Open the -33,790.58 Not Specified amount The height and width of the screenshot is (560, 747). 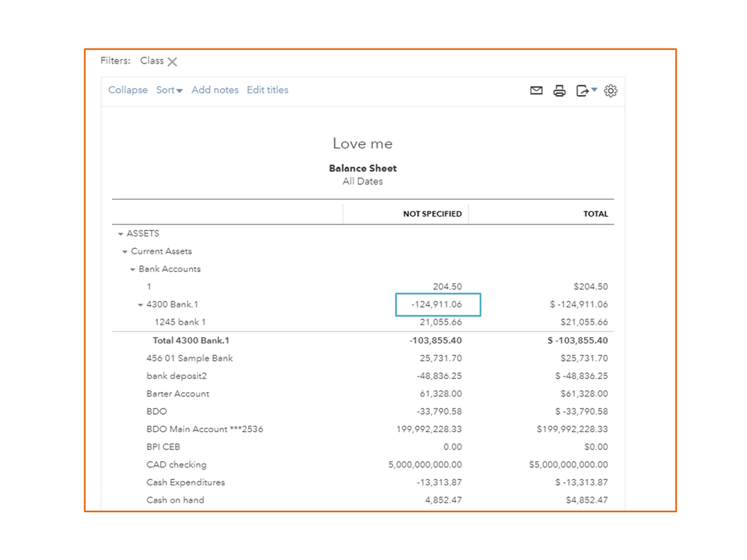click(439, 411)
